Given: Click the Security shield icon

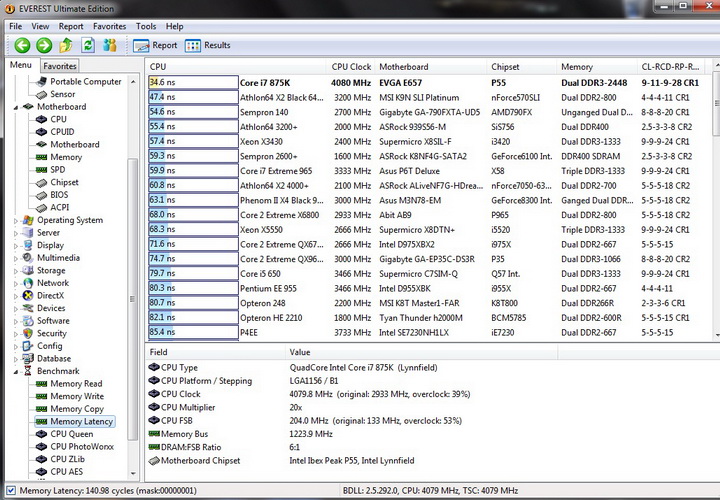Looking at the screenshot, I should tap(28, 333).
